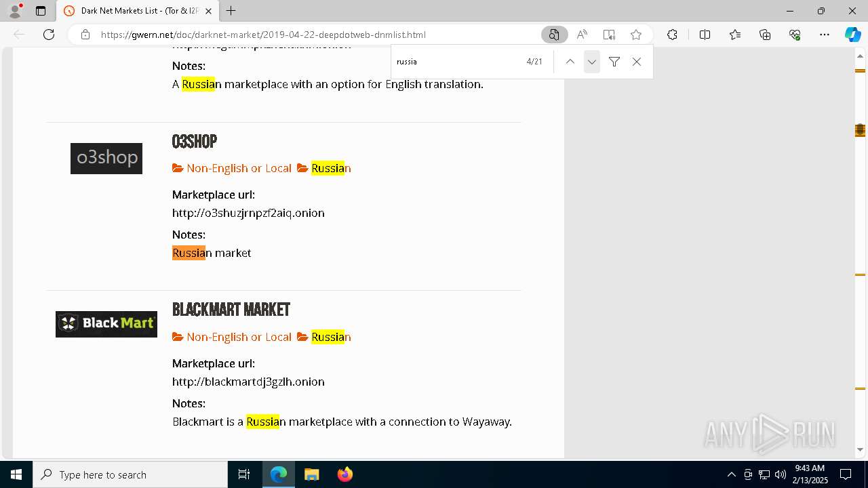Open the Copilot sidebar
The image size is (868, 488).
coord(852,35)
